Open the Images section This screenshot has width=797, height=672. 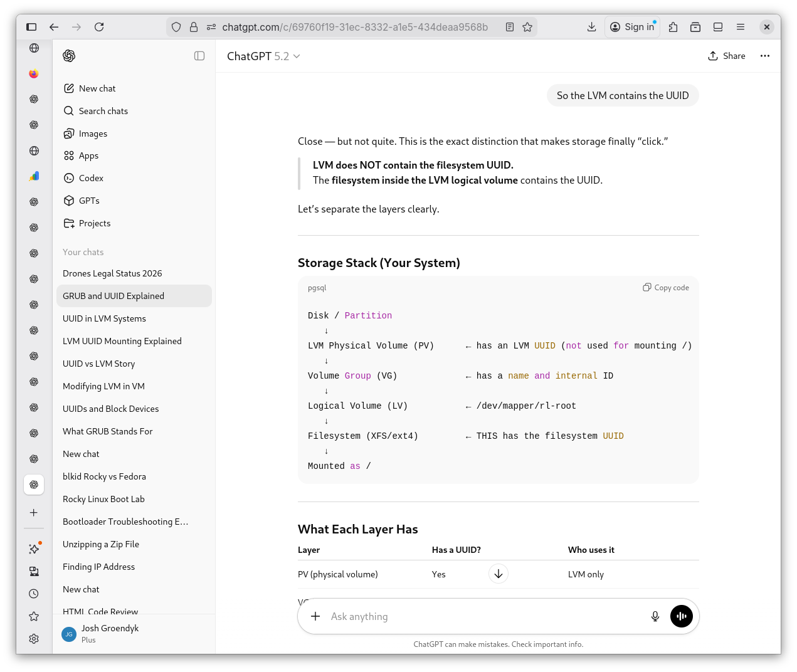click(93, 134)
